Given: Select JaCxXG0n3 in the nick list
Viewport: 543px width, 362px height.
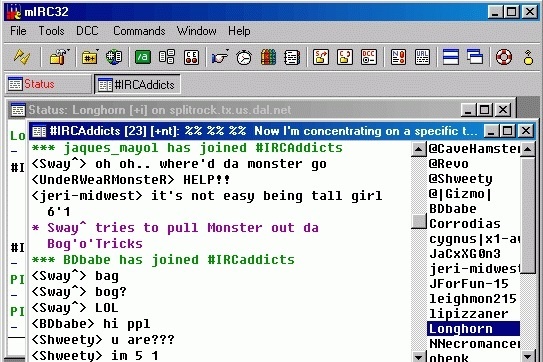Looking at the screenshot, I should [474, 254].
